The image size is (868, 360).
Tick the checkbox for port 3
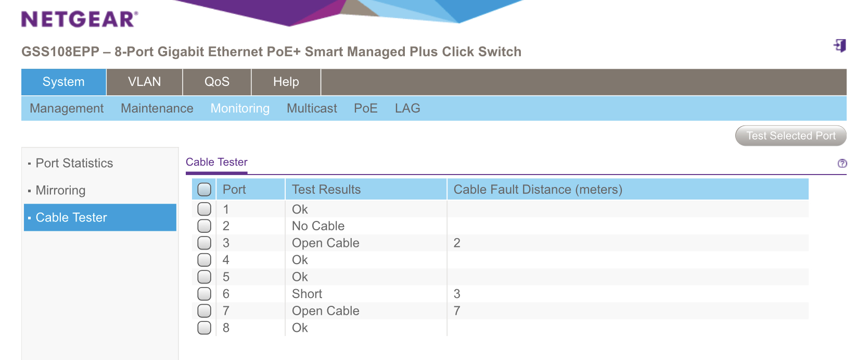(x=205, y=243)
